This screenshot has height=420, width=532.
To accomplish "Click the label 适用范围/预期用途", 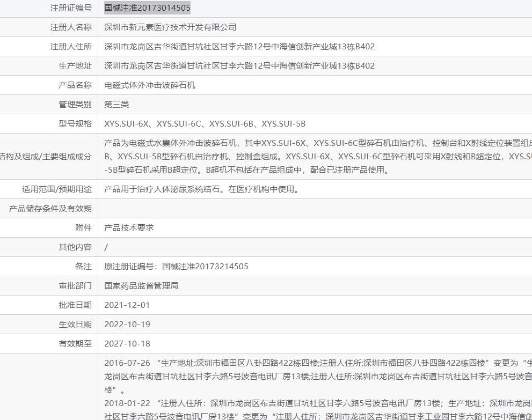I will pos(57,189).
